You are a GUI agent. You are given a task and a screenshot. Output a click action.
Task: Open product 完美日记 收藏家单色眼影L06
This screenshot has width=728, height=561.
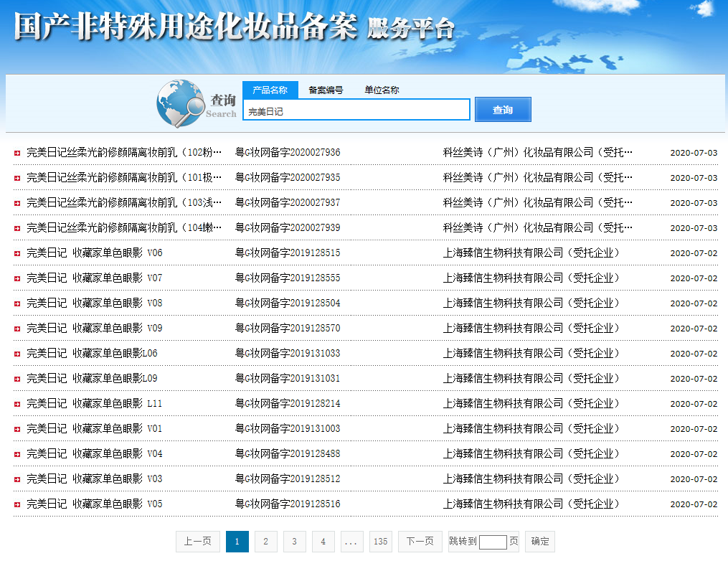pos(92,353)
